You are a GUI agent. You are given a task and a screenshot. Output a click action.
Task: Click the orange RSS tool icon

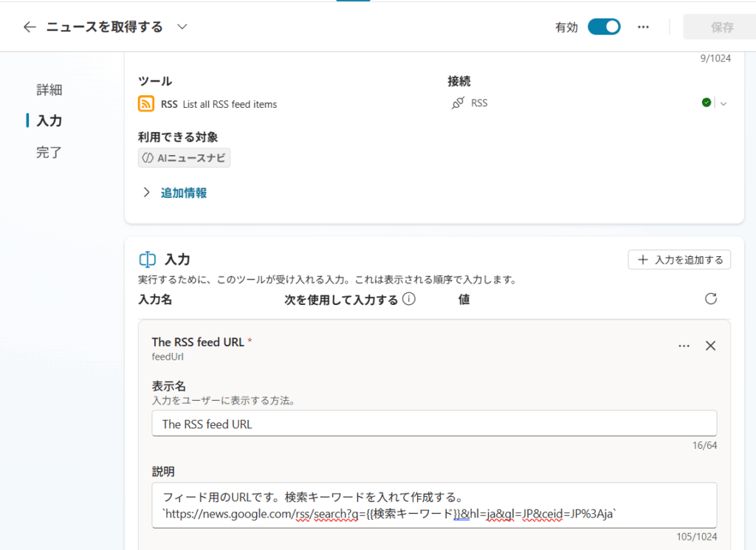pyautogui.click(x=146, y=103)
